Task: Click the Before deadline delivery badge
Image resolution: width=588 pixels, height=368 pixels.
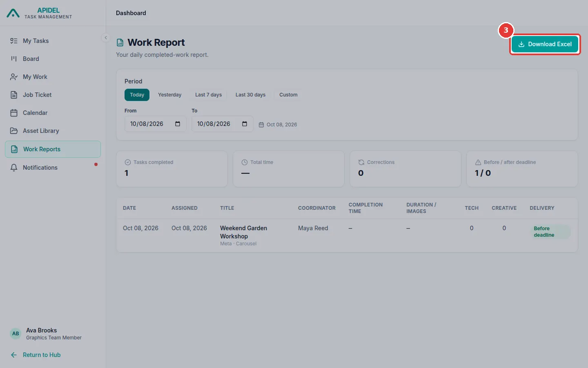Action: (550, 232)
